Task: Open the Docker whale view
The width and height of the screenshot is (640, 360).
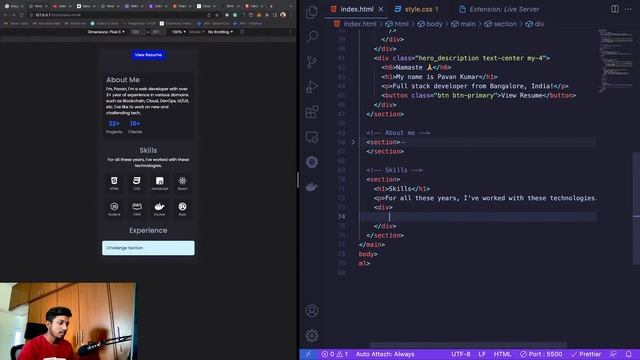Action: [x=312, y=187]
